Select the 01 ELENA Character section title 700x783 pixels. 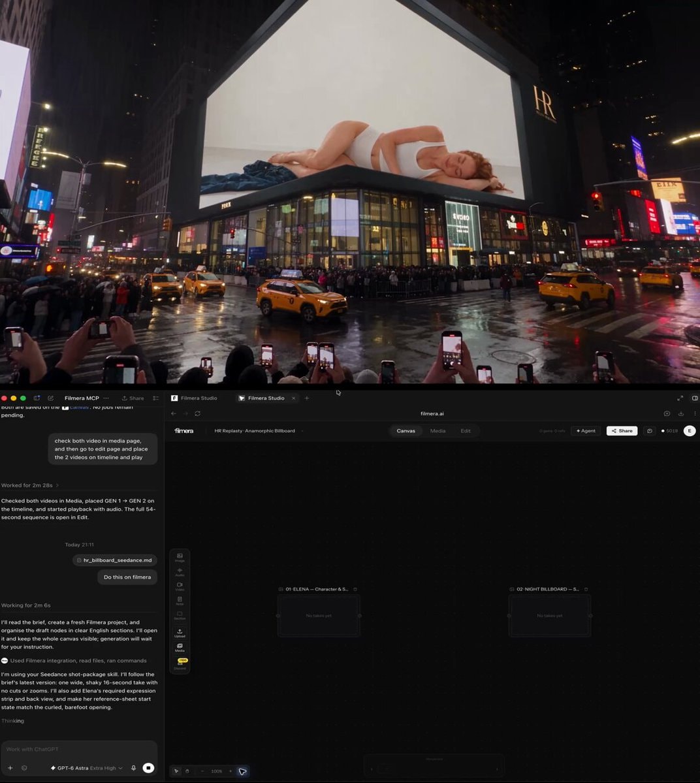317,589
